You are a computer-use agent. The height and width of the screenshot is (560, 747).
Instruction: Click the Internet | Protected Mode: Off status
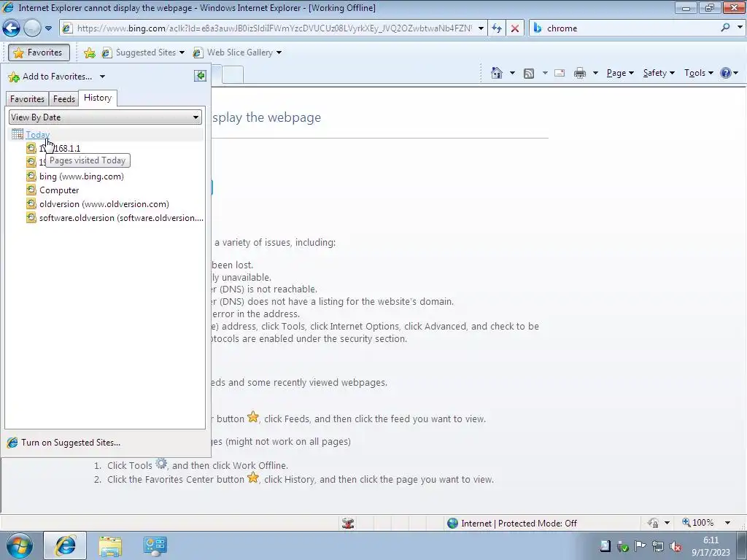pyautogui.click(x=512, y=524)
